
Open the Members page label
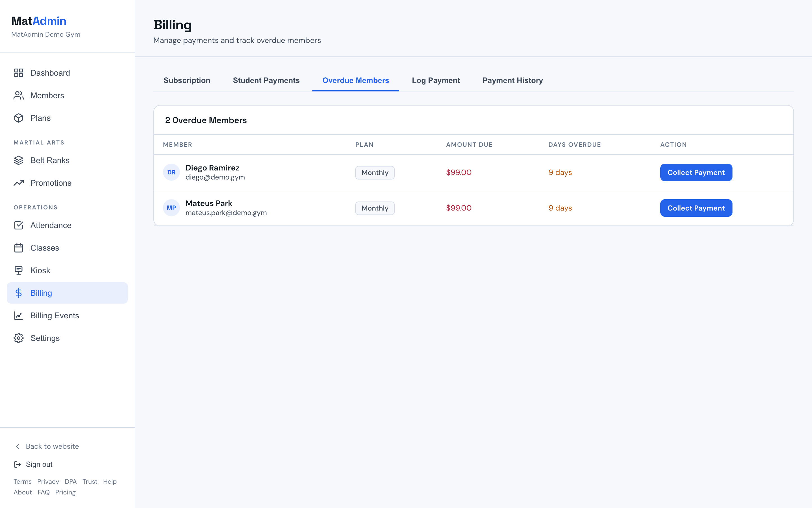coord(47,95)
